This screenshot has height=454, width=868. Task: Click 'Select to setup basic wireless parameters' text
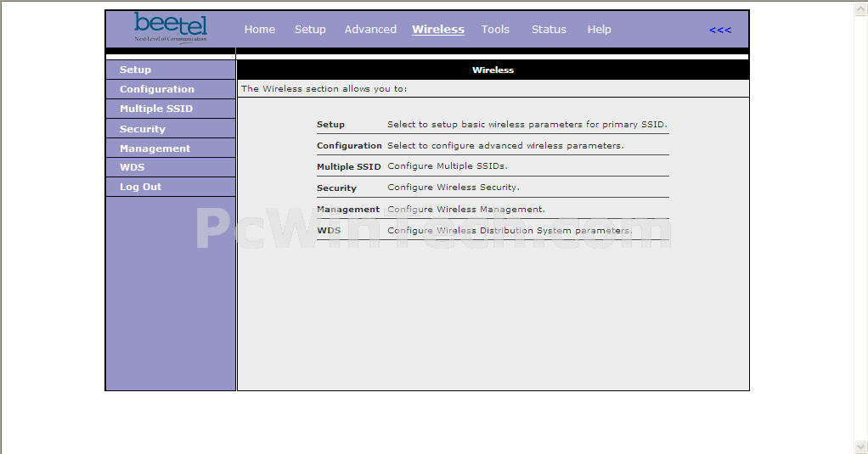click(527, 125)
